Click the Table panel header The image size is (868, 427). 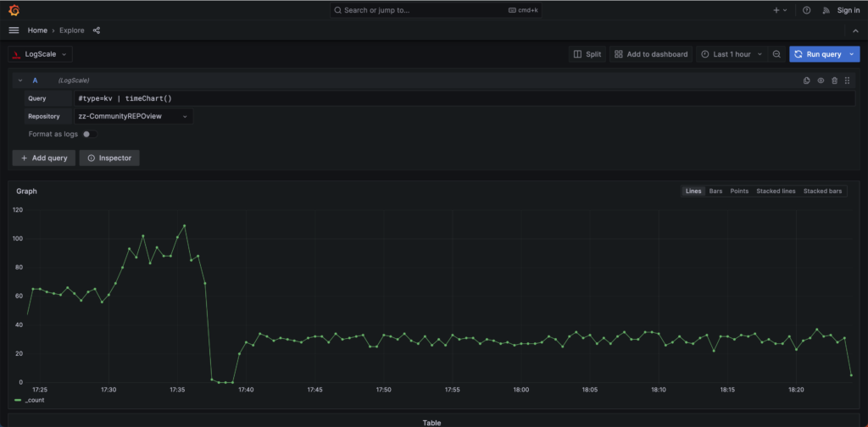(431, 423)
